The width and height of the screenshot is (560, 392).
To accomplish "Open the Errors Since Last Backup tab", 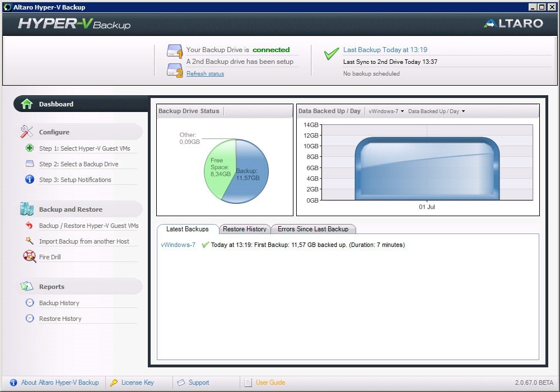I will (313, 229).
